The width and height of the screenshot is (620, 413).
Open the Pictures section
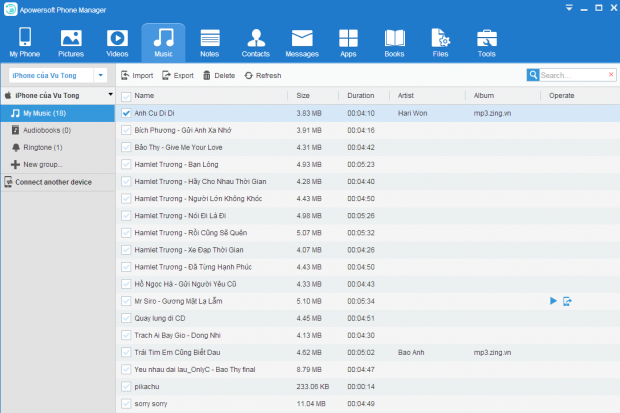[x=71, y=42]
